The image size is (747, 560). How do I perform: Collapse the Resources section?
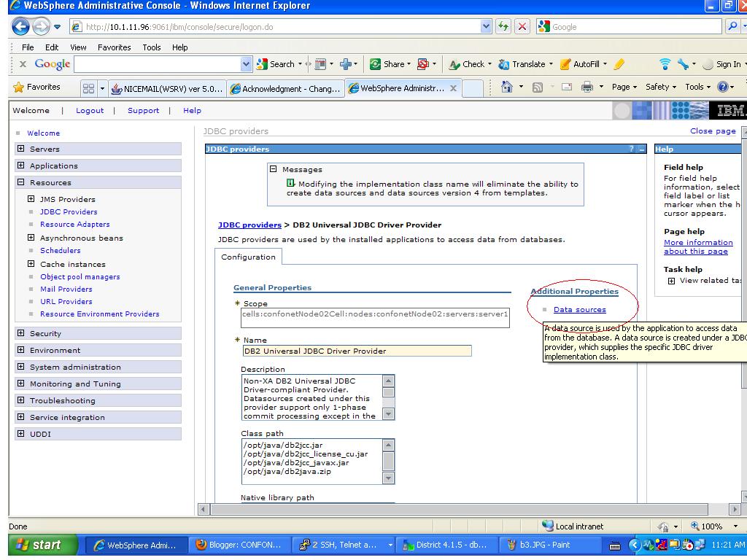[x=20, y=182]
